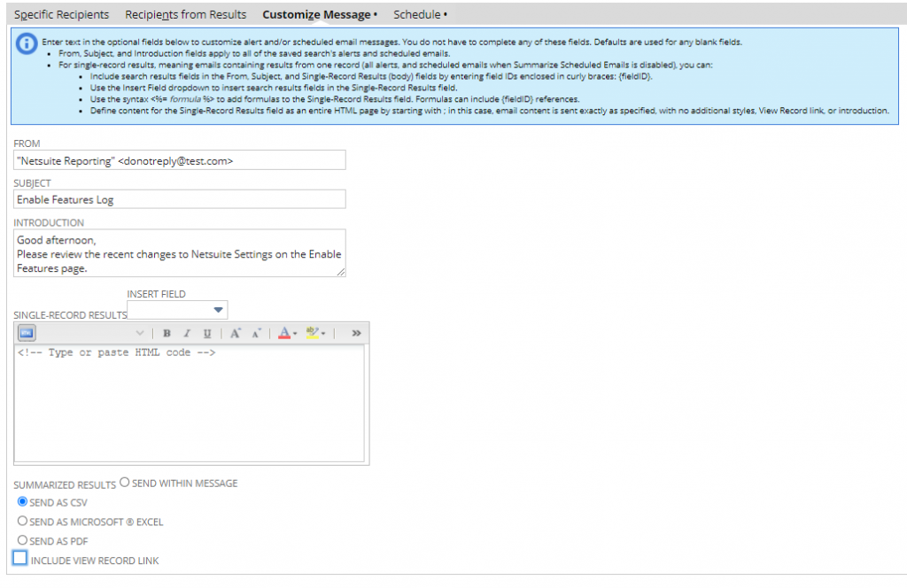Click into the Single-Record Results HTML editor area
This screenshot has height=588, width=907.
pos(190,404)
